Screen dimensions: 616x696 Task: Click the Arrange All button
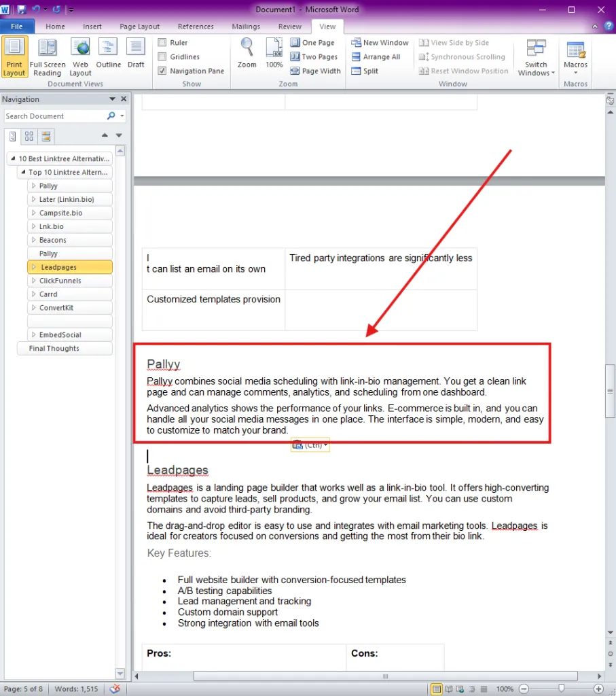tap(376, 56)
